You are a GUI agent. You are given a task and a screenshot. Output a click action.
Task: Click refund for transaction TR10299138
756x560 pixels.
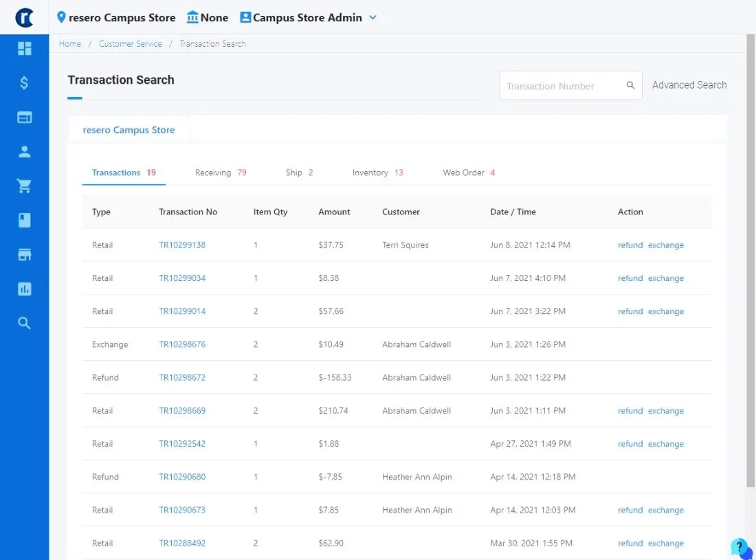pyautogui.click(x=630, y=245)
